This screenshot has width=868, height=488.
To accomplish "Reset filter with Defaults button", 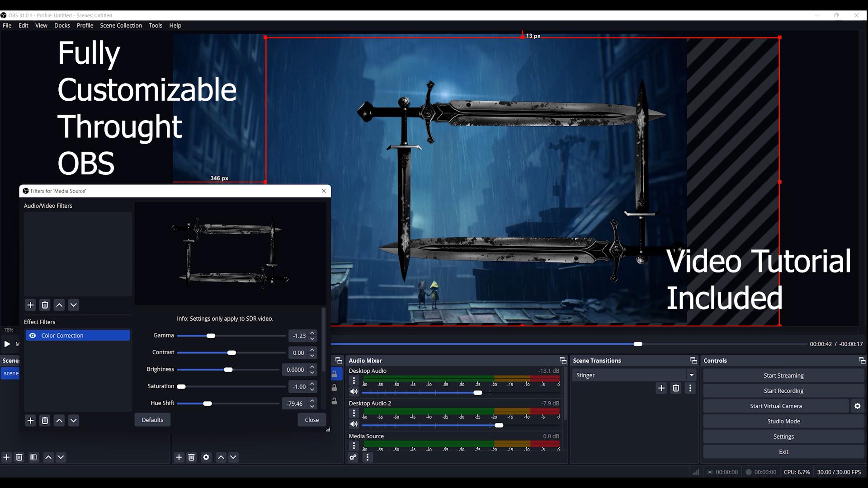I will 152,420.
